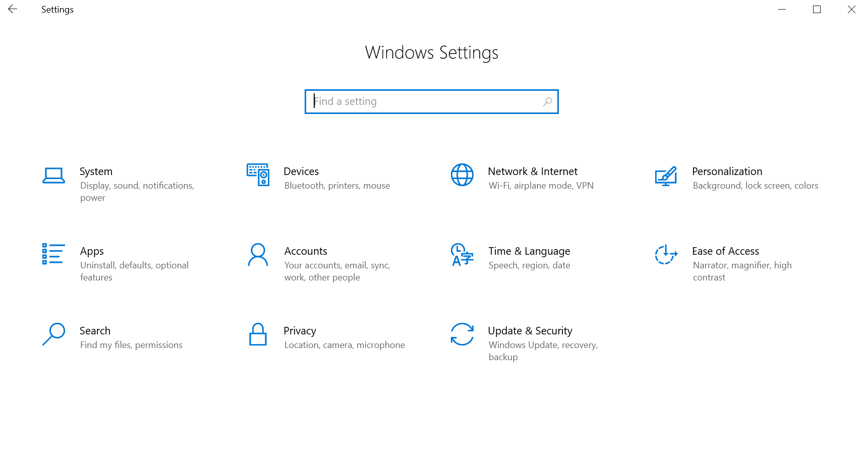Click the Apps list icon
The width and height of the screenshot is (868, 459).
pos(53,254)
